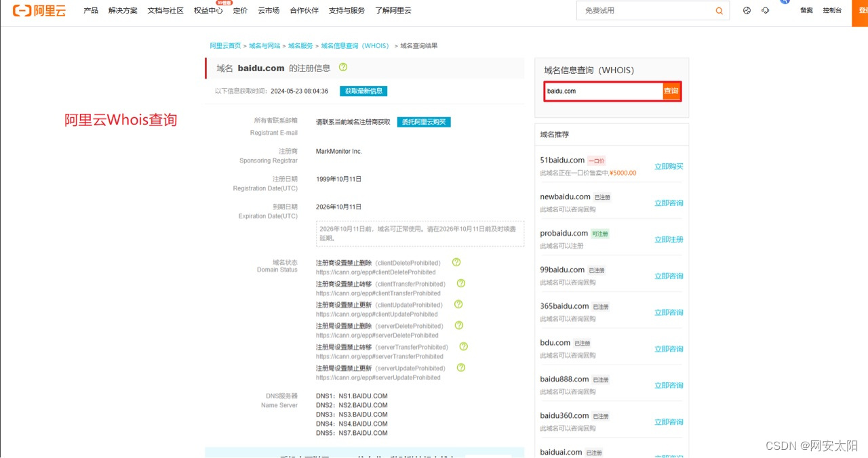Click the bdu.com domain name
The image size is (868, 458).
(555, 343)
